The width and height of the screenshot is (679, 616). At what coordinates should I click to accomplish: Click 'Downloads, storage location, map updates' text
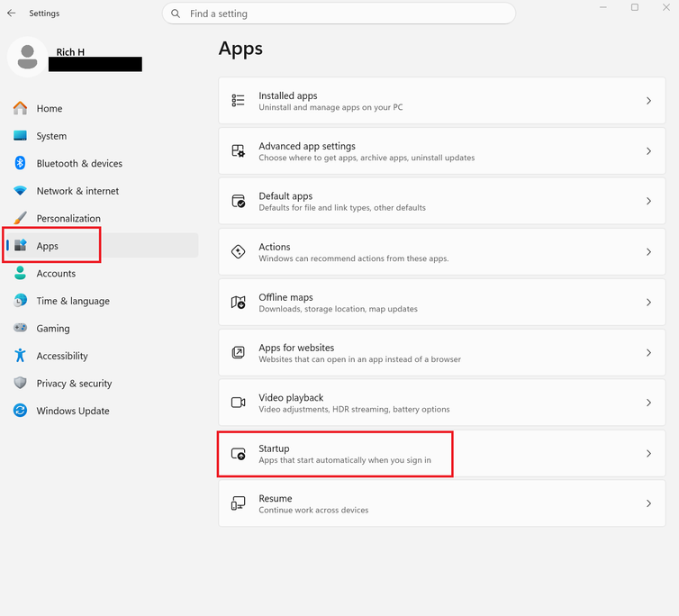point(339,309)
